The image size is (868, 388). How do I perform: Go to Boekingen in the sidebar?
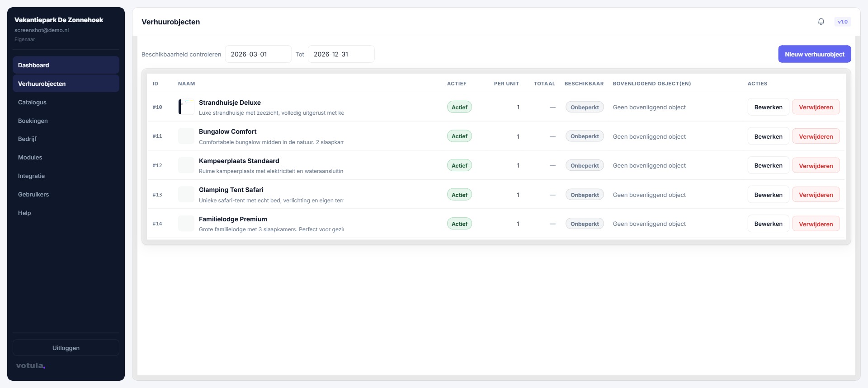pyautogui.click(x=33, y=121)
